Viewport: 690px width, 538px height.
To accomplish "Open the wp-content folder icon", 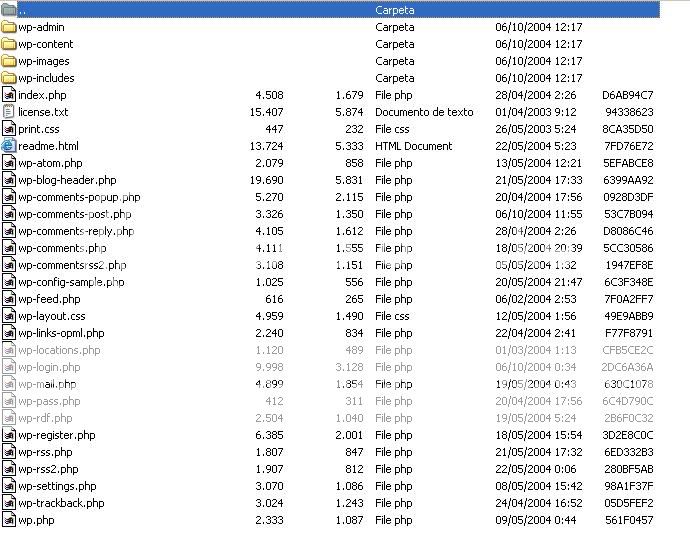I will (x=8, y=44).
